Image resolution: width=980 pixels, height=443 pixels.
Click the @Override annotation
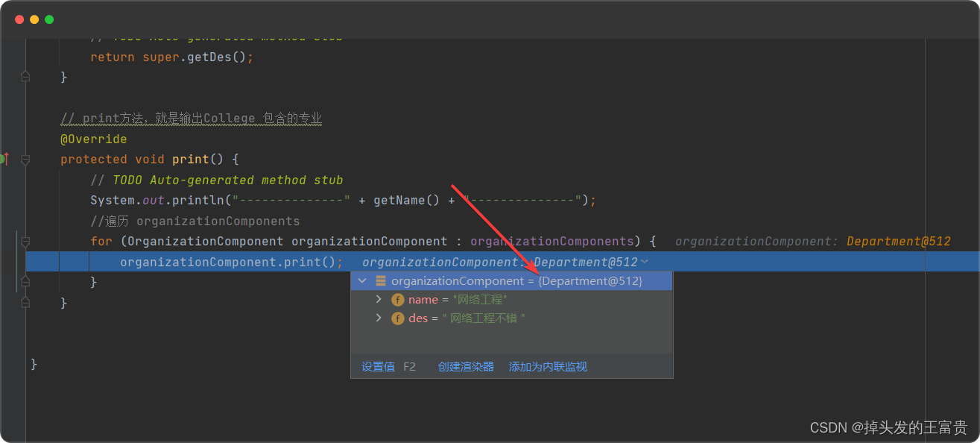(x=94, y=139)
